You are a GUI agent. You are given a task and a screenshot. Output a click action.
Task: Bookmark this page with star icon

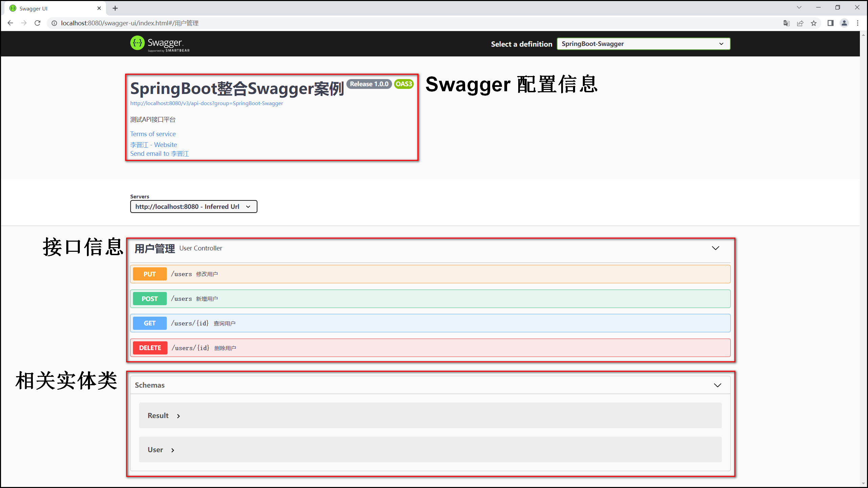814,23
